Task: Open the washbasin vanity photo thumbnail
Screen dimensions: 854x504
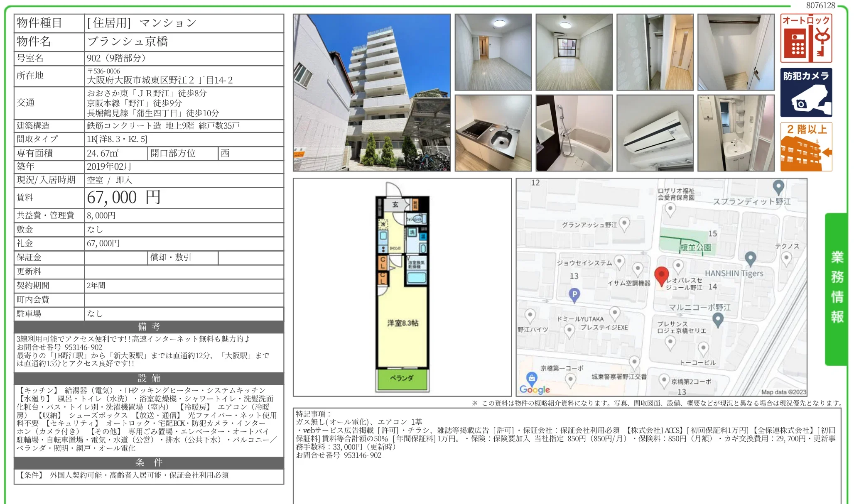Action: (x=736, y=133)
